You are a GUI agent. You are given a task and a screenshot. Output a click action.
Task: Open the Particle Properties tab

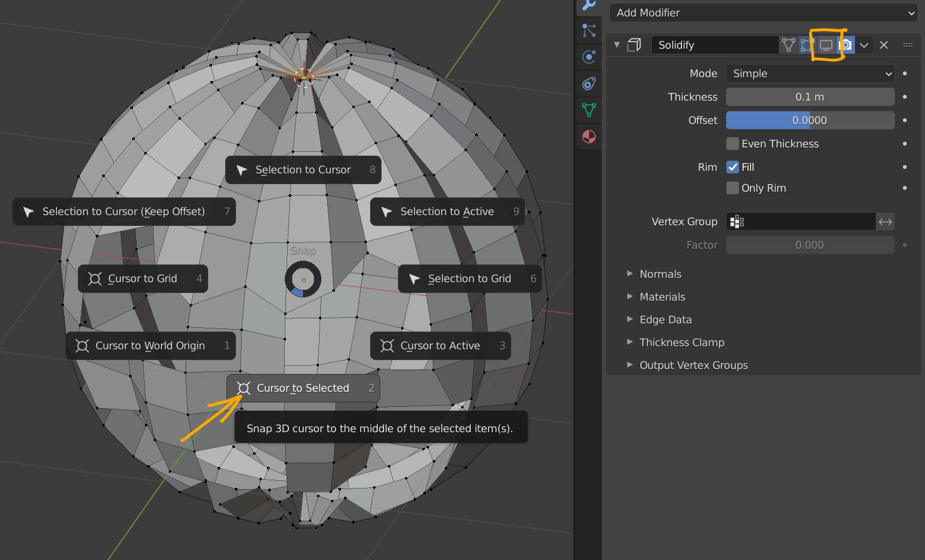point(588,30)
